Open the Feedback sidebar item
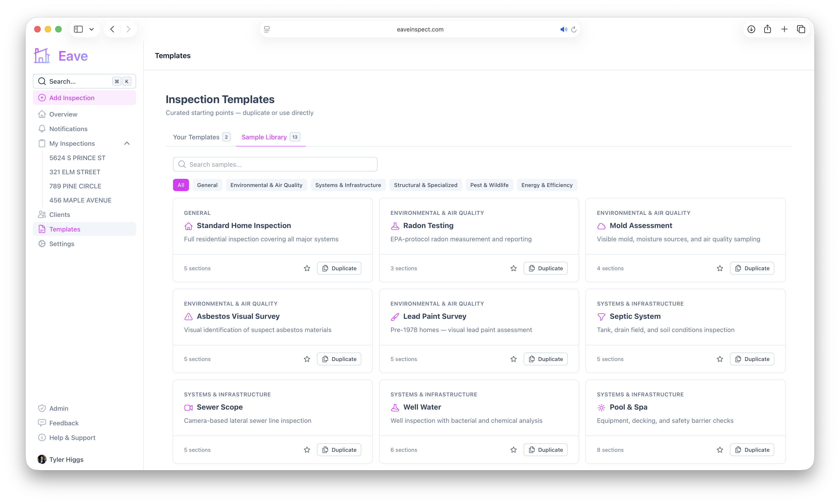 tap(84, 423)
